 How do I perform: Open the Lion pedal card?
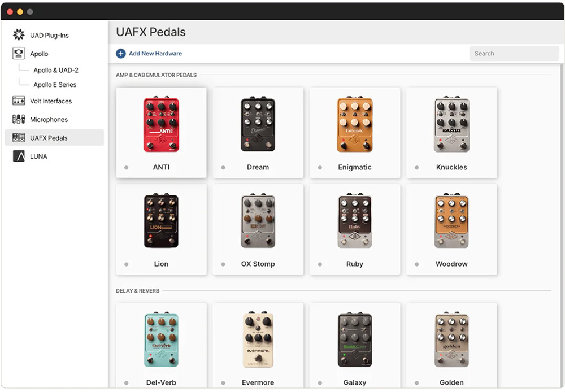tap(162, 229)
